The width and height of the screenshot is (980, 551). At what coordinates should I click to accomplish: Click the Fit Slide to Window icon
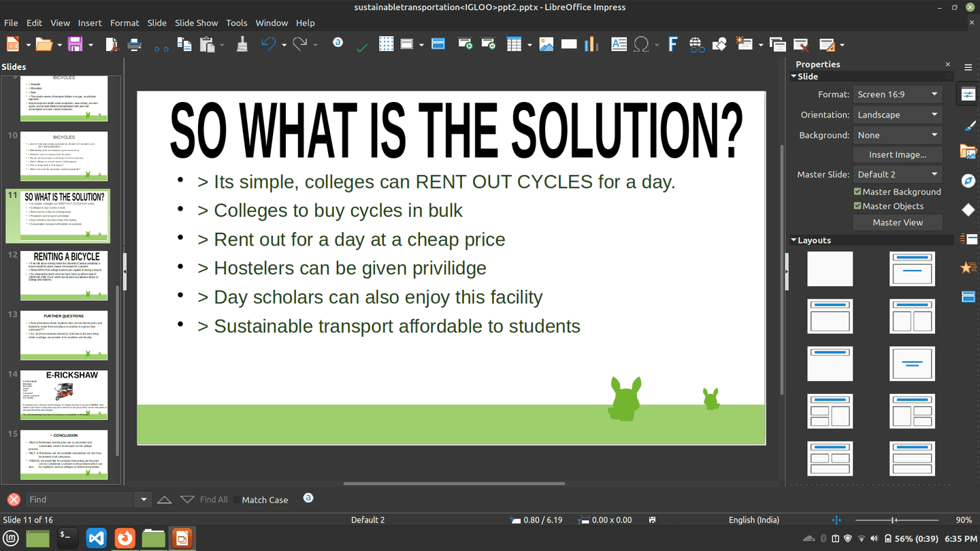pyautogui.click(x=837, y=520)
